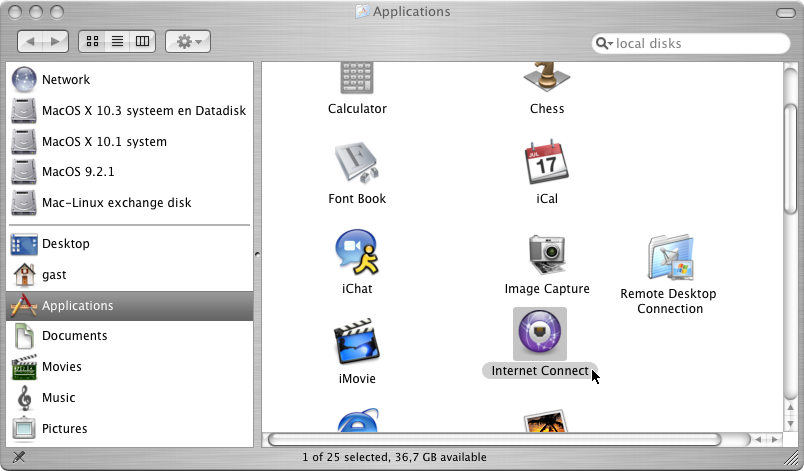Go forward with the right arrow button
This screenshot has width=804, height=471.
point(56,42)
